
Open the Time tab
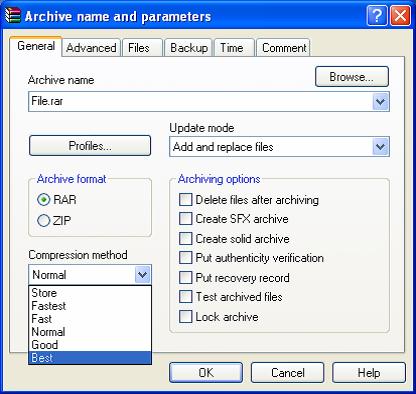pos(234,48)
